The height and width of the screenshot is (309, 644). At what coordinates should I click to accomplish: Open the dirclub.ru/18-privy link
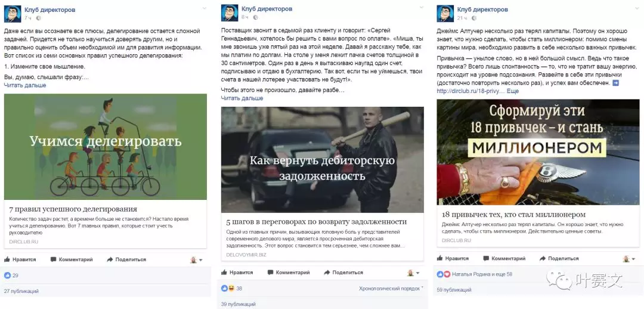click(x=470, y=91)
